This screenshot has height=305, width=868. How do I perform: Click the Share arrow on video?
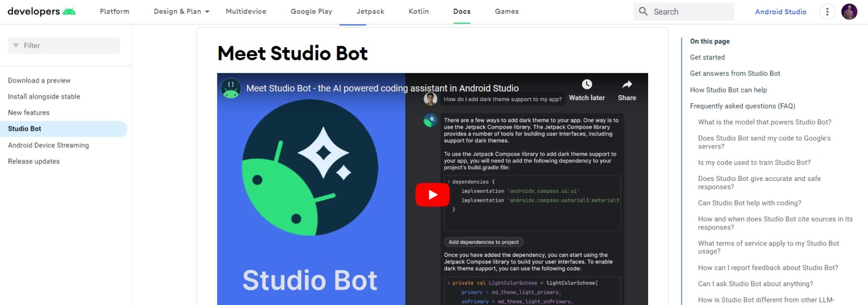(x=626, y=85)
